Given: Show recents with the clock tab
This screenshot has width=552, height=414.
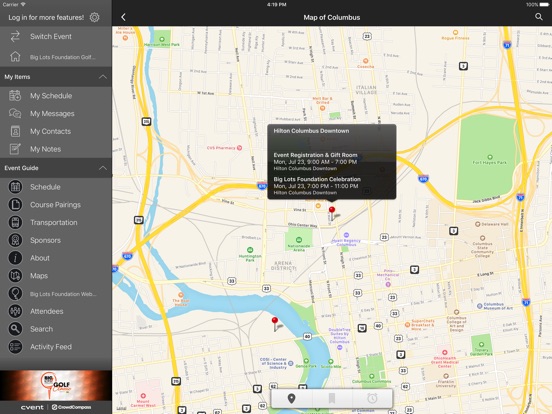Looking at the screenshot, I should (x=372, y=399).
